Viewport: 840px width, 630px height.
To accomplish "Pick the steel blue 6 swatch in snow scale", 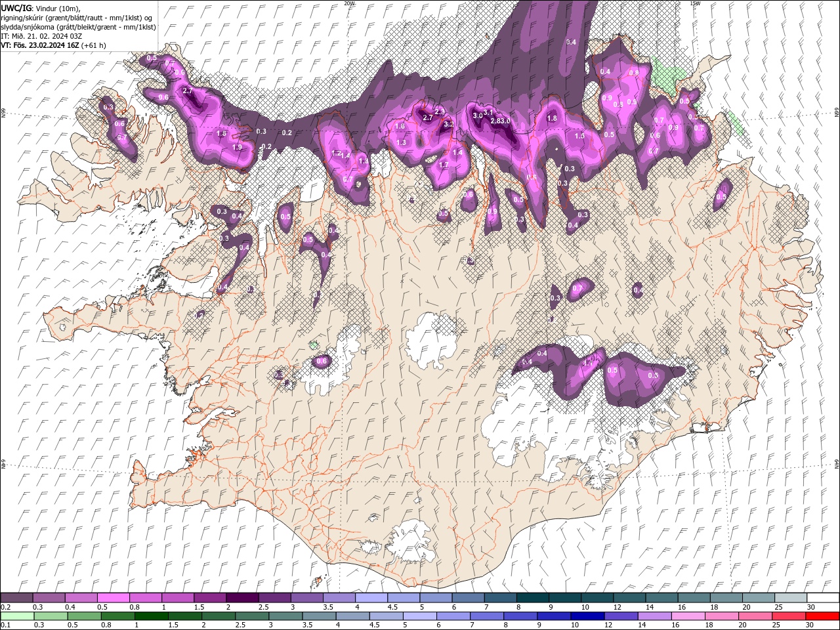I will [x=468, y=598].
